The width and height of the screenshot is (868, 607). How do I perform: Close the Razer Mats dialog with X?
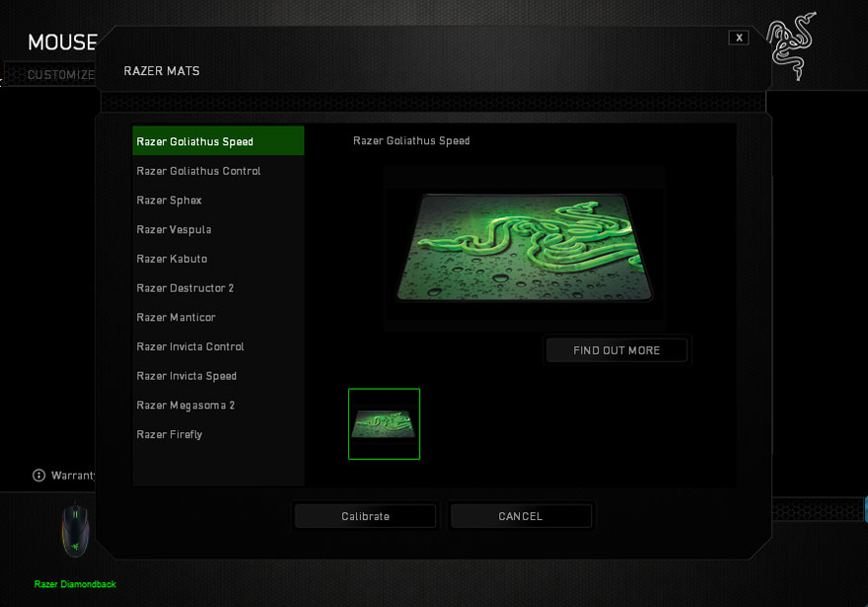click(739, 38)
